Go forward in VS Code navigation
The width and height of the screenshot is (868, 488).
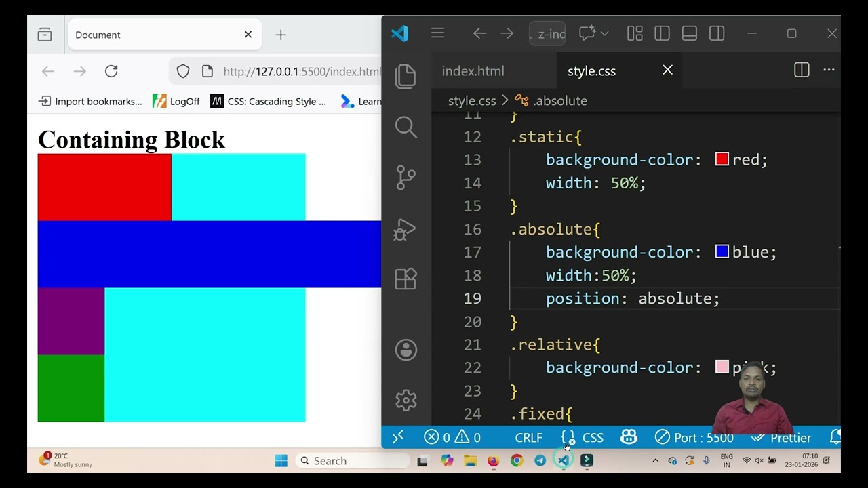click(x=507, y=33)
